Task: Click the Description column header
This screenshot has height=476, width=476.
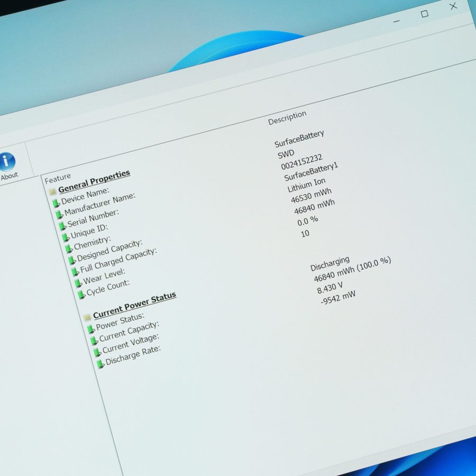Action: [x=287, y=117]
